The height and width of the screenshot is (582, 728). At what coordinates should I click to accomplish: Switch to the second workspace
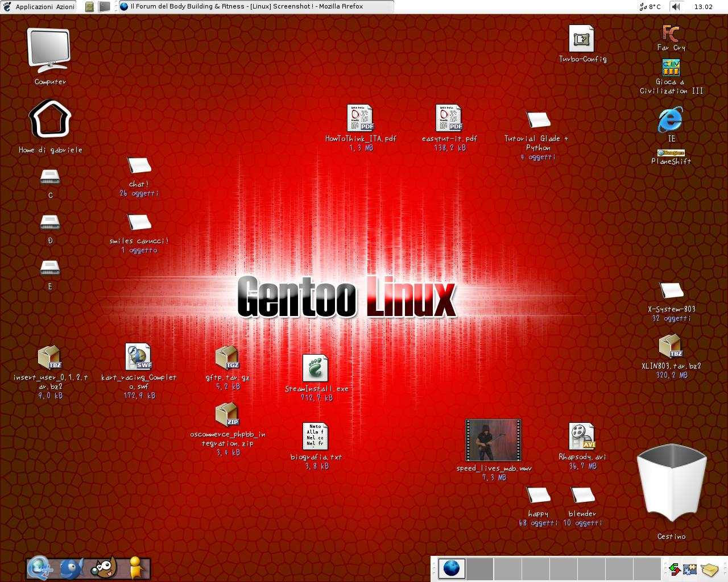click(x=479, y=568)
